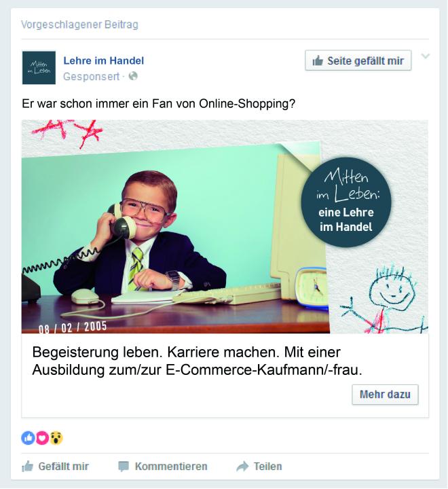
Task: Click the speech bubble comment icon
Action: pyautogui.click(x=124, y=467)
